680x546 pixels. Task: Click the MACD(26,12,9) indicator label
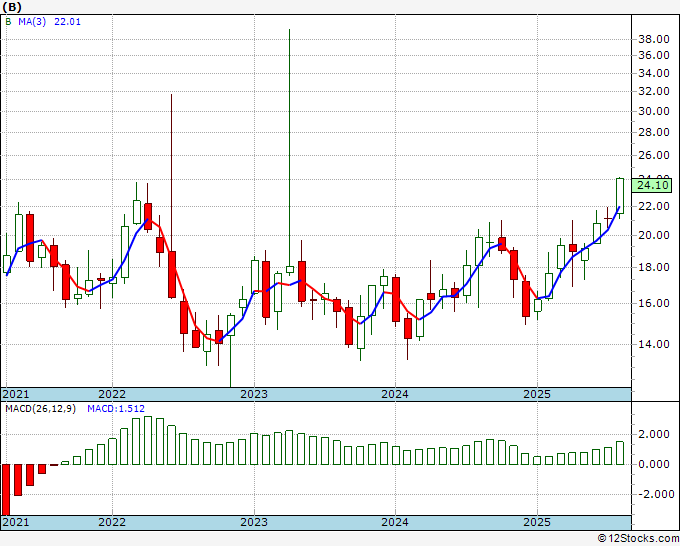(40, 409)
